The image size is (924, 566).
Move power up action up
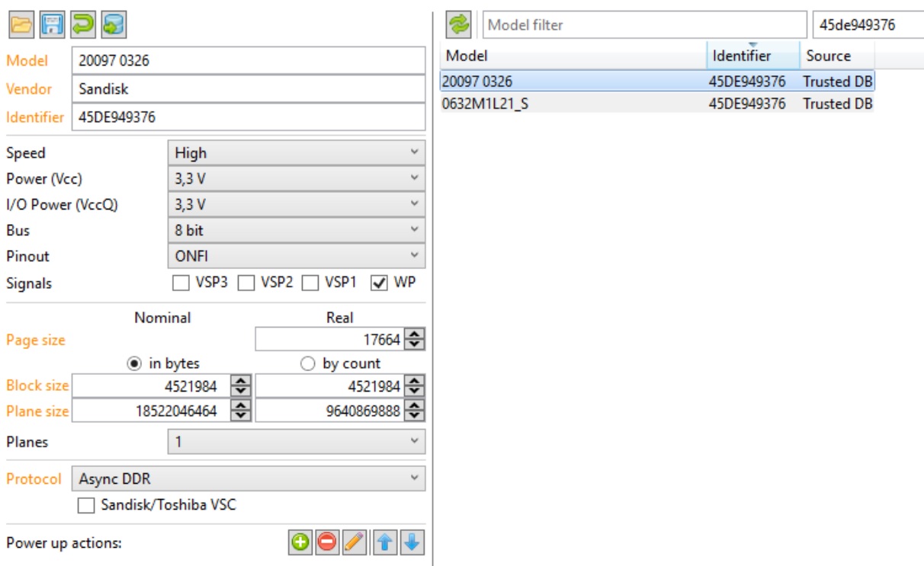coord(385,543)
